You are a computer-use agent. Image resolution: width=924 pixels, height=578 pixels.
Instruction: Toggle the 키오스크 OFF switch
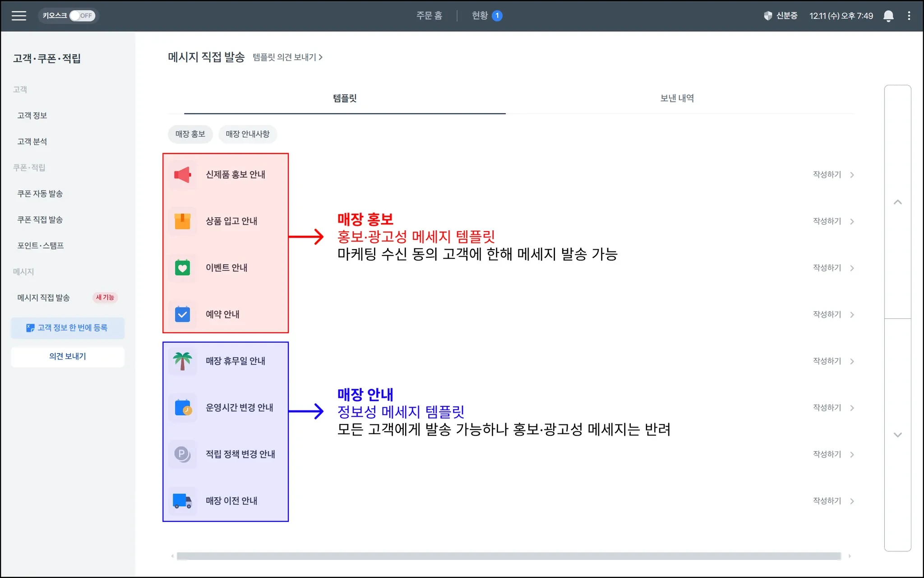tap(82, 16)
